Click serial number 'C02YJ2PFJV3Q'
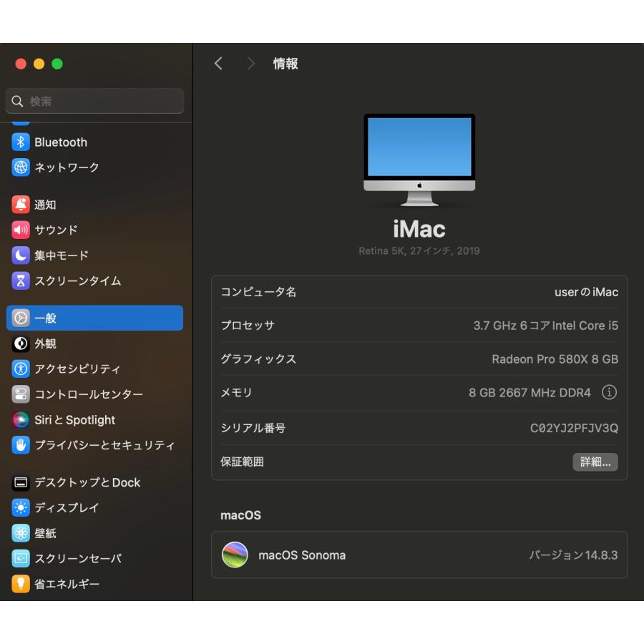The image size is (644, 644). 574,428
